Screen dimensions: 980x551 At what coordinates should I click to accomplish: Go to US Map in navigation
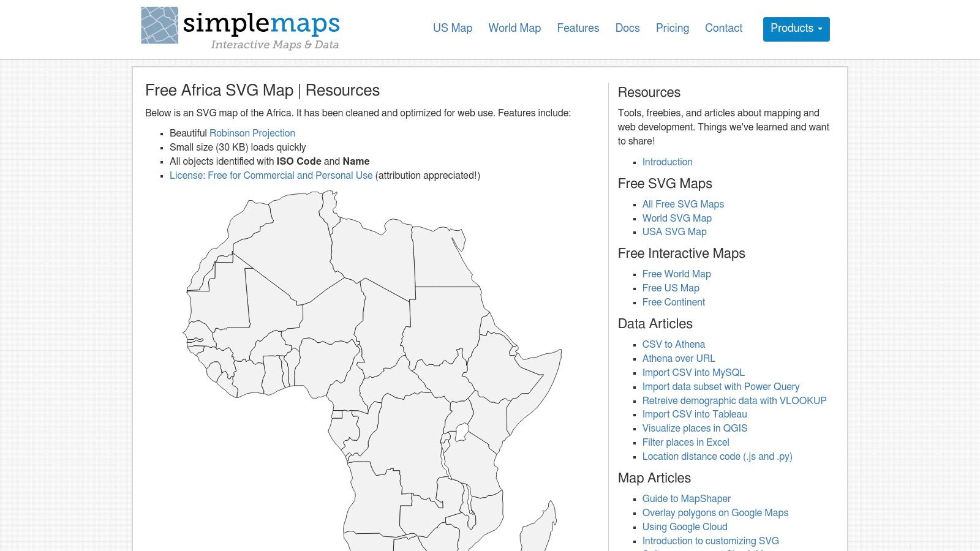pos(453,28)
